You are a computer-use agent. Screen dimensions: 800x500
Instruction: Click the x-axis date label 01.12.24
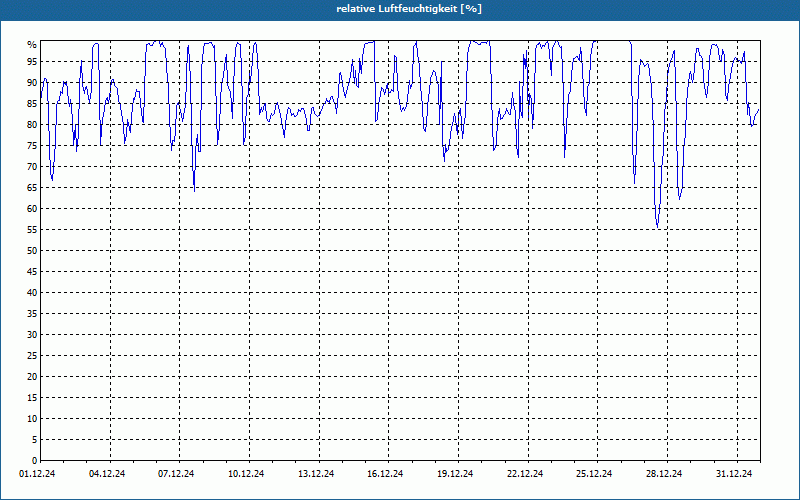37,474
